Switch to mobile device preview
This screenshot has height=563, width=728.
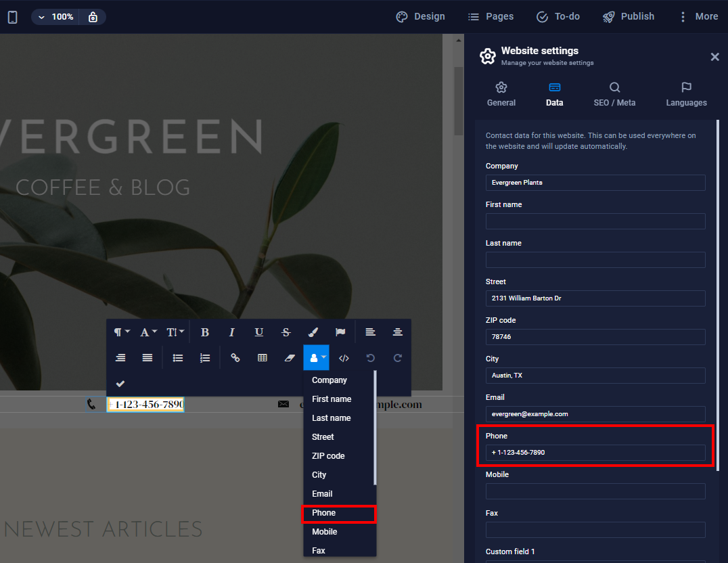[13, 17]
